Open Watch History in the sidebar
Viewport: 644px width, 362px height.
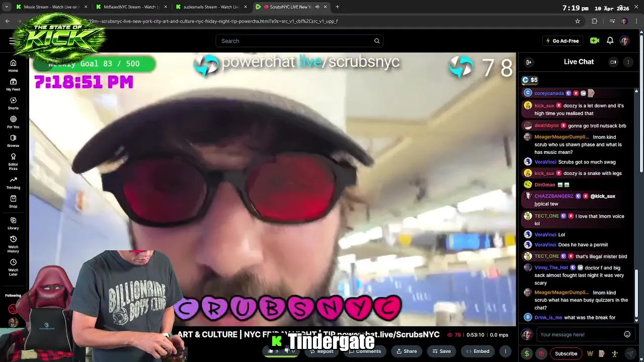click(x=13, y=244)
